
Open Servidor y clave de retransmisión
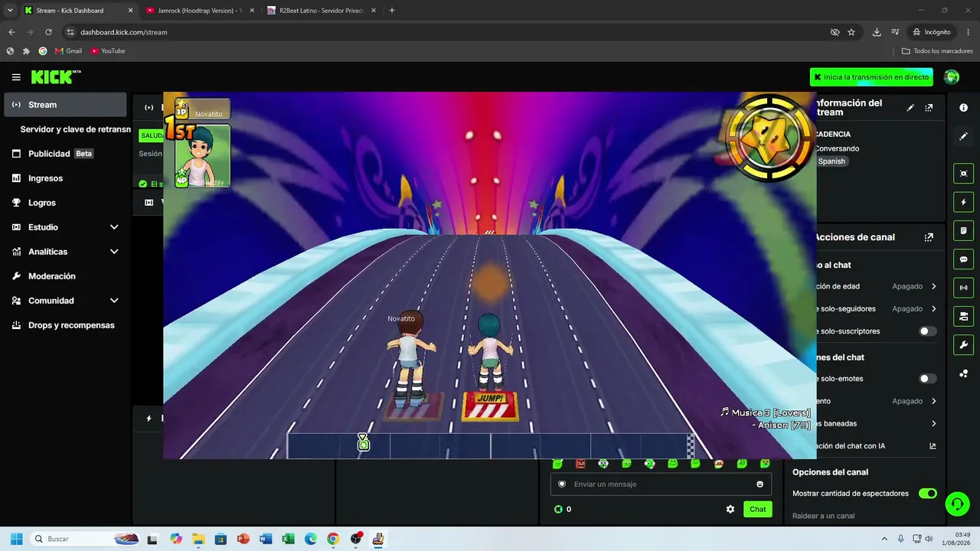[x=74, y=129]
